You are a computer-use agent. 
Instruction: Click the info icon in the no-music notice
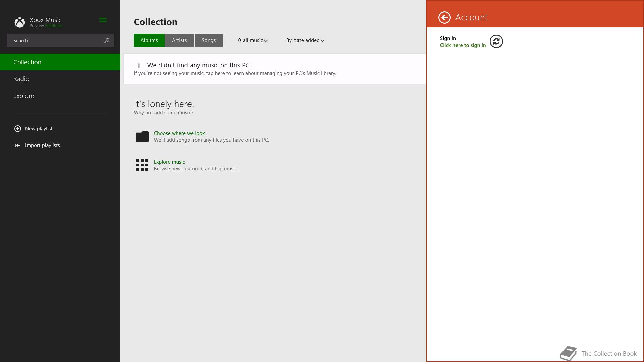[x=139, y=65]
